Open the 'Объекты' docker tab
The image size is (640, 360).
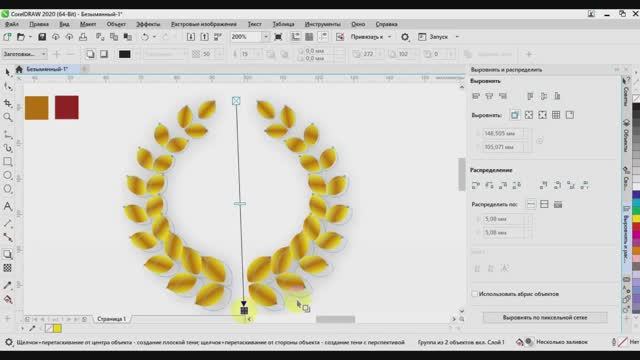[x=626, y=136]
